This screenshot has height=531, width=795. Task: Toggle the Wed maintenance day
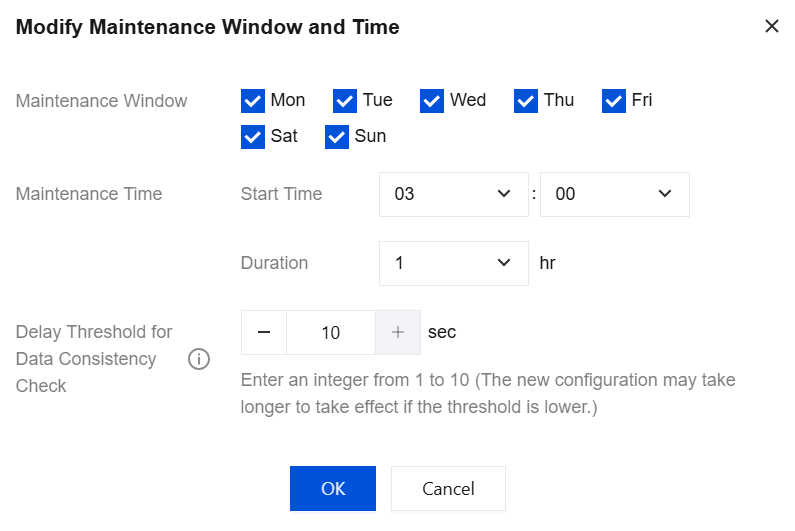[432, 100]
